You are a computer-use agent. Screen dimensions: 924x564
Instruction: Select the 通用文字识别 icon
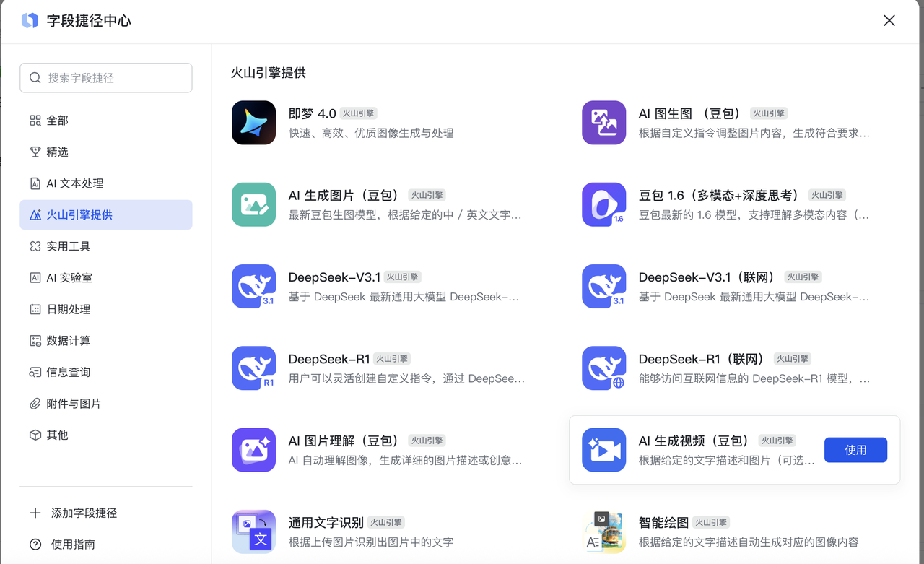(x=253, y=532)
